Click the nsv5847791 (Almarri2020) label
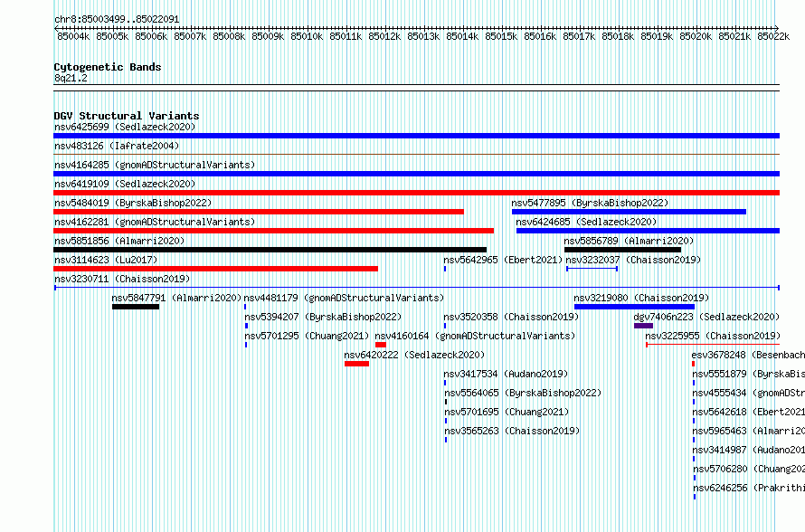The width and height of the screenshot is (805, 532). [176, 298]
